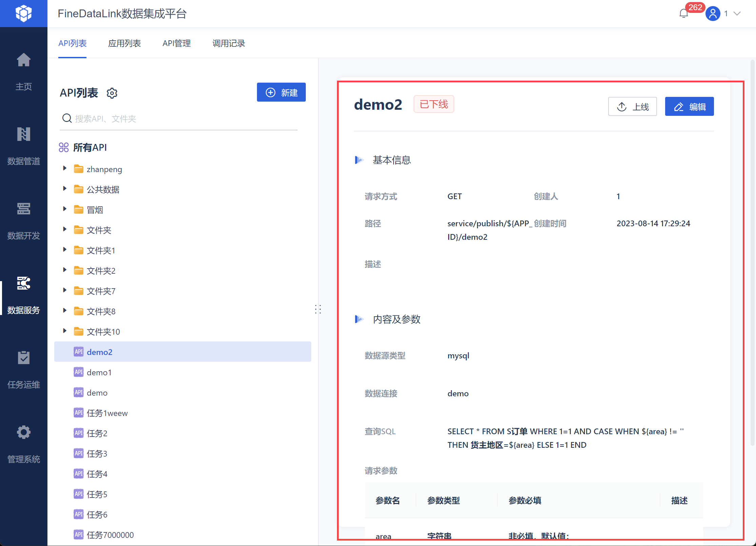Viewport: 756px width, 546px height.
Task: Click the FineDataLink logo icon
Action: [x=23, y=14]
